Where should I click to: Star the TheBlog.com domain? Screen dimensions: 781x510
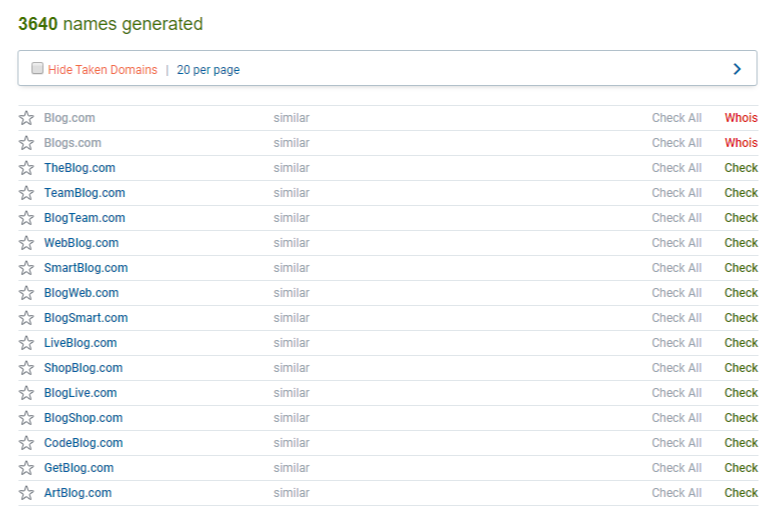click(x=26, y=168)
